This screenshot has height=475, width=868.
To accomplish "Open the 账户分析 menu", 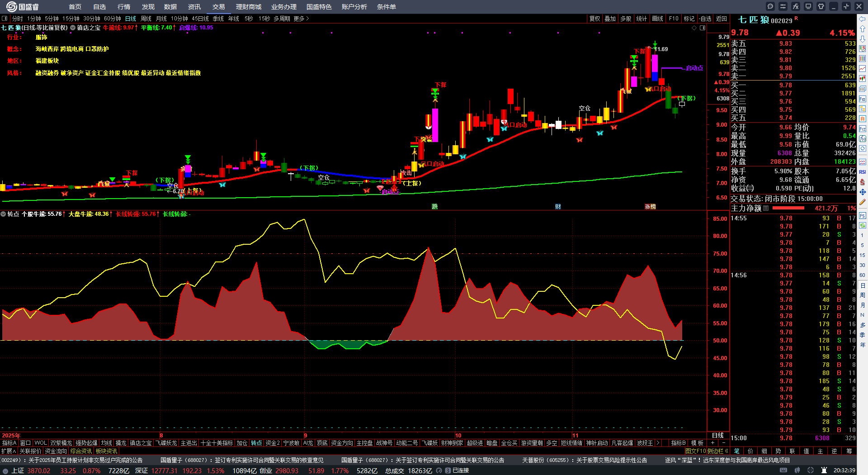I will tap(354, 7).
